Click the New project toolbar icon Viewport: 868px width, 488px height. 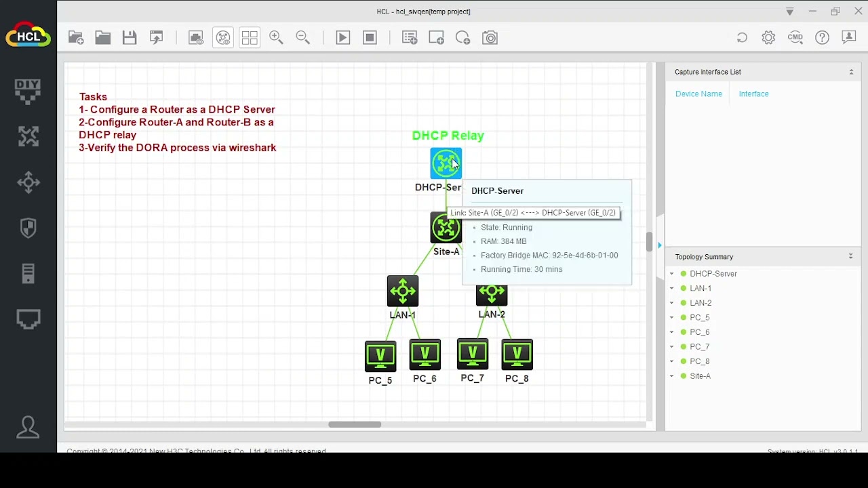pyautogui.click(x=76, y=38)
